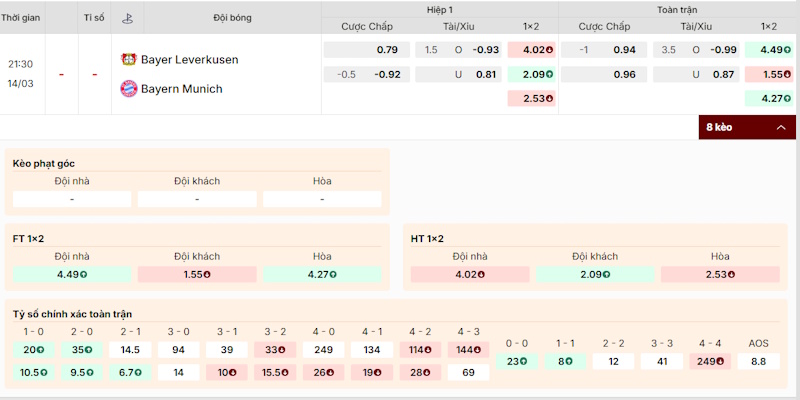Viewport: 800px width, 400px height.
Task: Bet on exact score 2-0 odds 35
Action: tap(82, 350)
